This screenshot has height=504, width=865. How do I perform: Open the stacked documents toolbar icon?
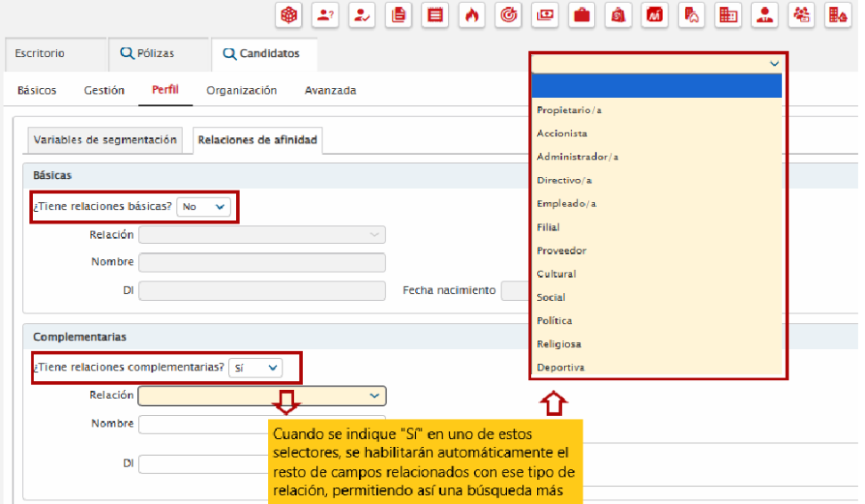click(398, 15)
